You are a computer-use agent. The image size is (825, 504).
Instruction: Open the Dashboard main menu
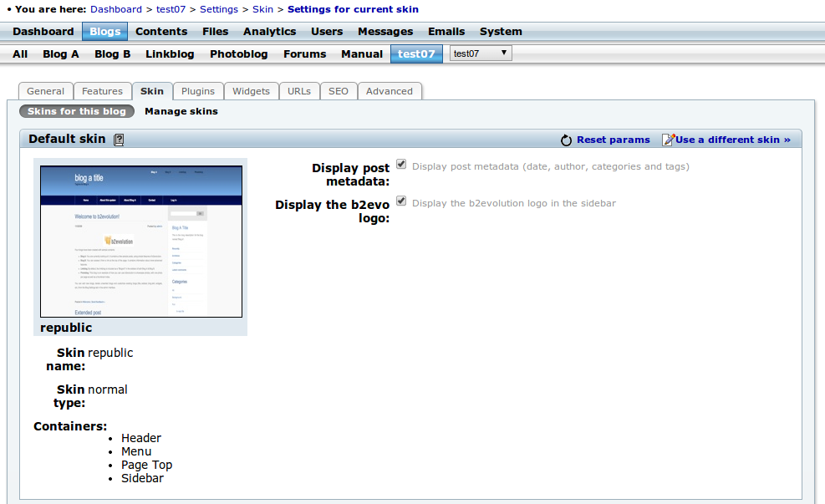[43, 32]
